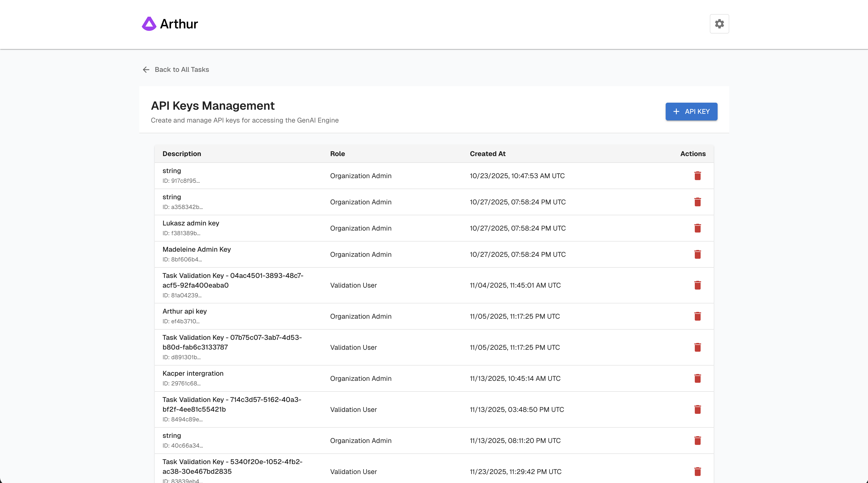868x483 pixels.
Task: Click the Created At column header
Action: tap(487, 154)
